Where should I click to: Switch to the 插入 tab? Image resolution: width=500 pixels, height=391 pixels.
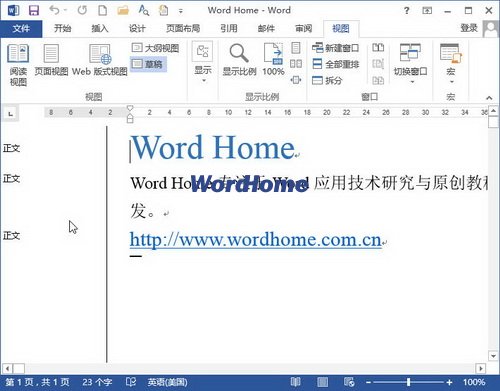(100, 29)
